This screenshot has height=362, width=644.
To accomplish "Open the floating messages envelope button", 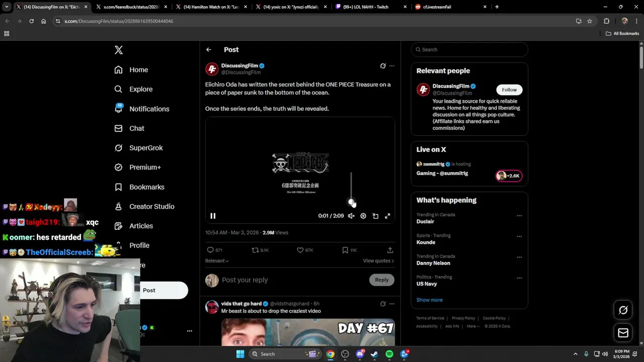I will click(623, 333).
